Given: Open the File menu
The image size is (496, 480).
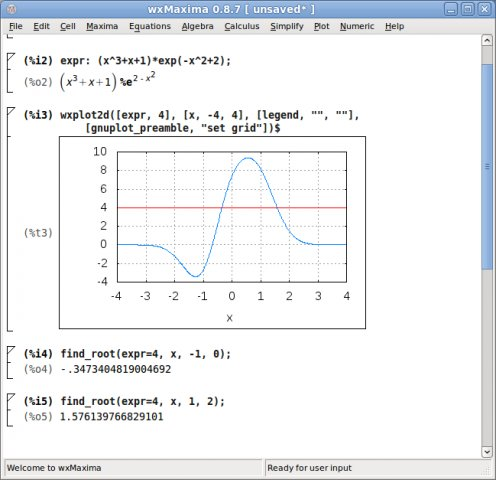Looking at the screenshot, I should tap(16, 26).
